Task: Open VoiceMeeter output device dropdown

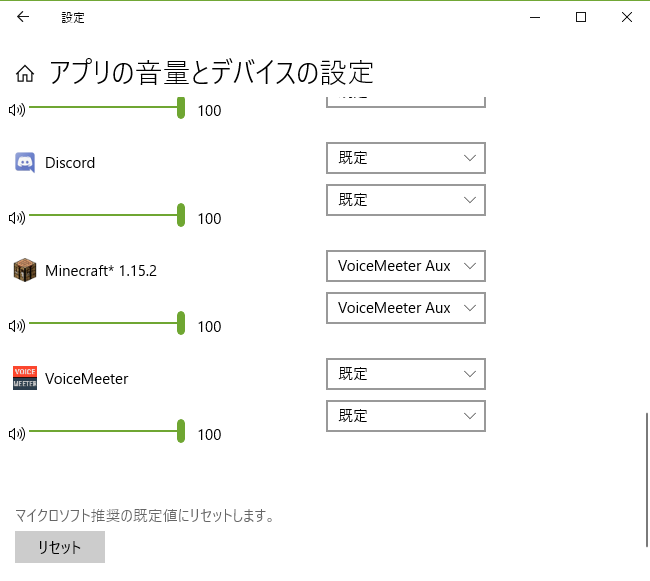Action: (406, 374)
